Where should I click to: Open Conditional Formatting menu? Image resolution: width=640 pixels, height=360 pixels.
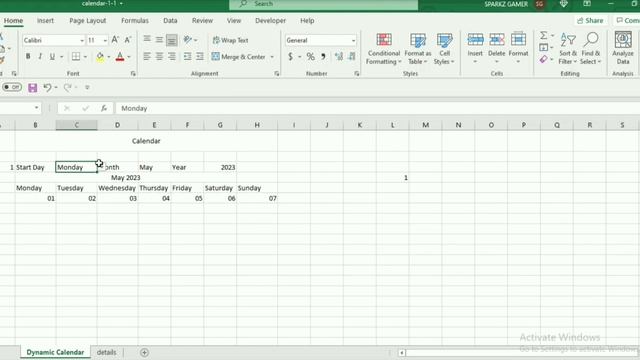coord(384,49)
